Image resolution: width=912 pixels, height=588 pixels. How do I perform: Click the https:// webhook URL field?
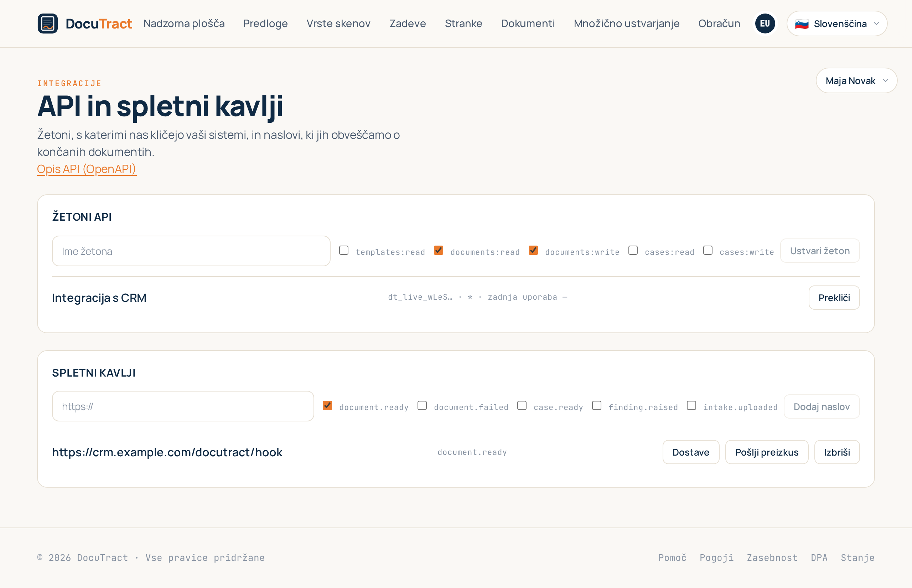click(x=183, y=406)
